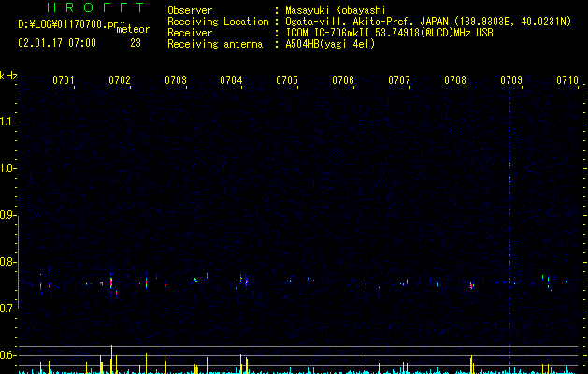Click the Receiver label
Screen dimensions: 588x374
tap(190, 33)
